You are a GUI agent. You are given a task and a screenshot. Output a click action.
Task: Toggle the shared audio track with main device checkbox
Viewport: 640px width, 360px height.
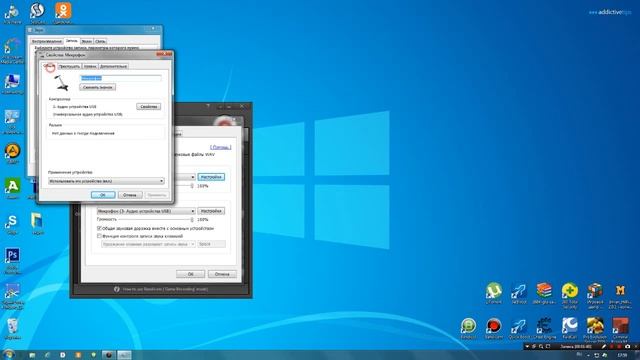(99, 228)
